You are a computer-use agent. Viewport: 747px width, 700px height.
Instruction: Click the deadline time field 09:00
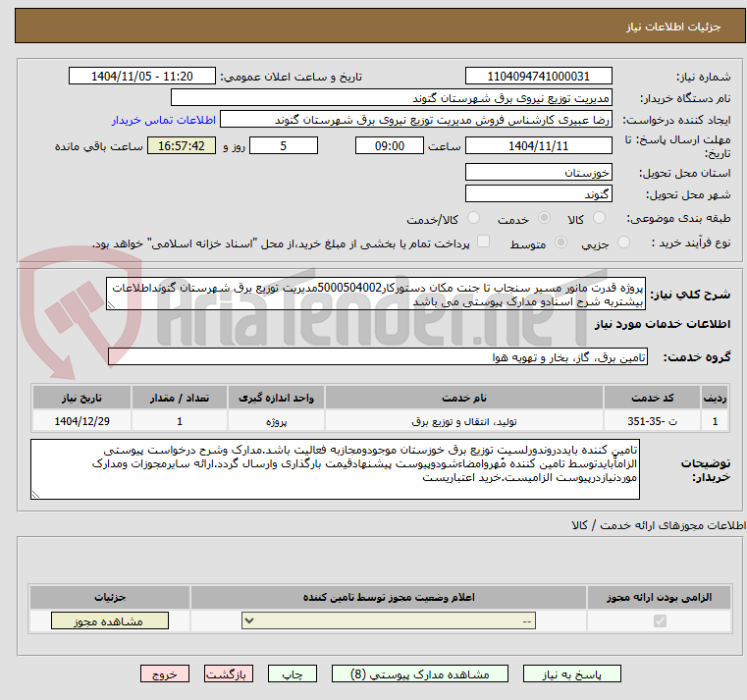(x=390, y=146)
